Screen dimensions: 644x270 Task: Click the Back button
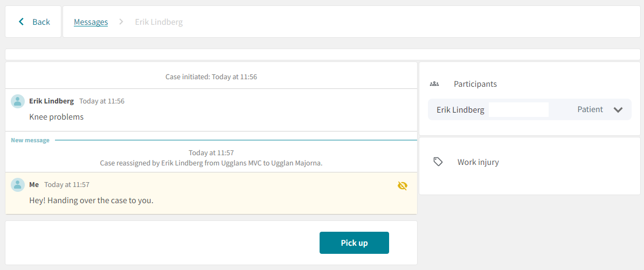pos(33,22)
